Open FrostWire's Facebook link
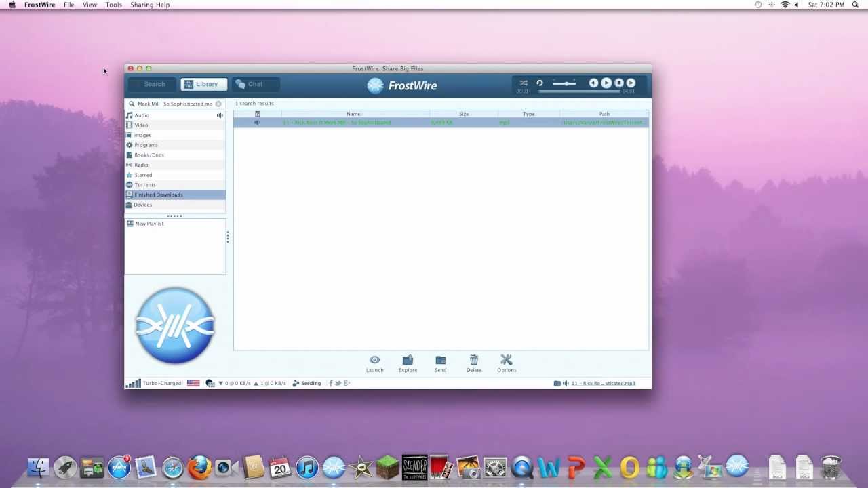This screenshot has width=868, height=488. pos(331,383)
